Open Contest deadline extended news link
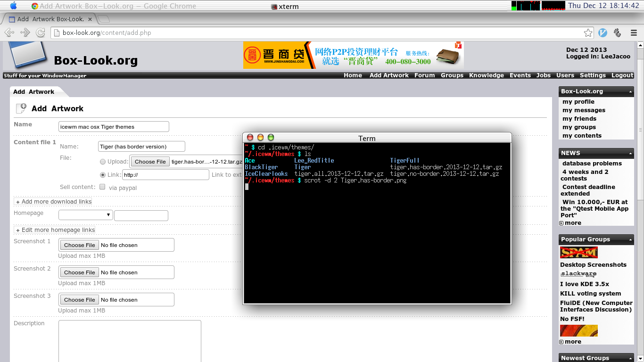Screen dimensions: 644x362 click(x=588, y=190)
